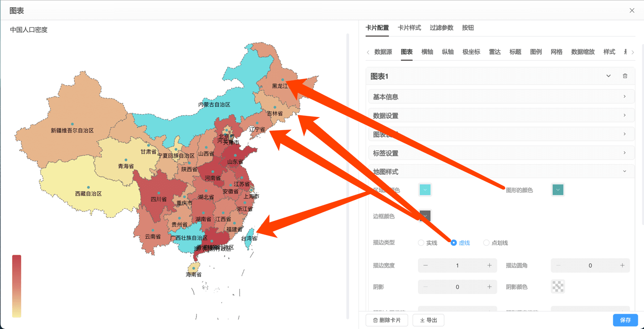Collapse the 地图样式 section

(x=501, y=172)
